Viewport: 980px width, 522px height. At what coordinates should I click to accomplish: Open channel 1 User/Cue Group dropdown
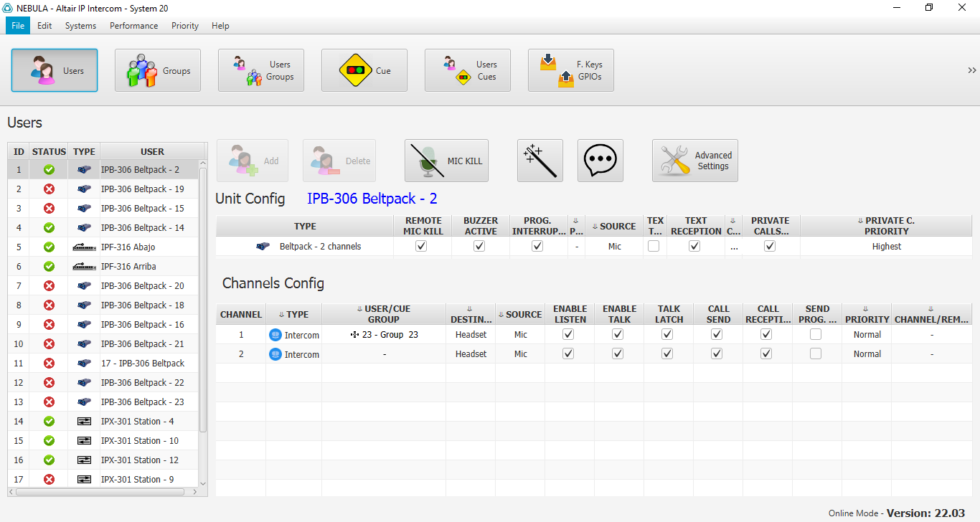[x=384, y=335]
